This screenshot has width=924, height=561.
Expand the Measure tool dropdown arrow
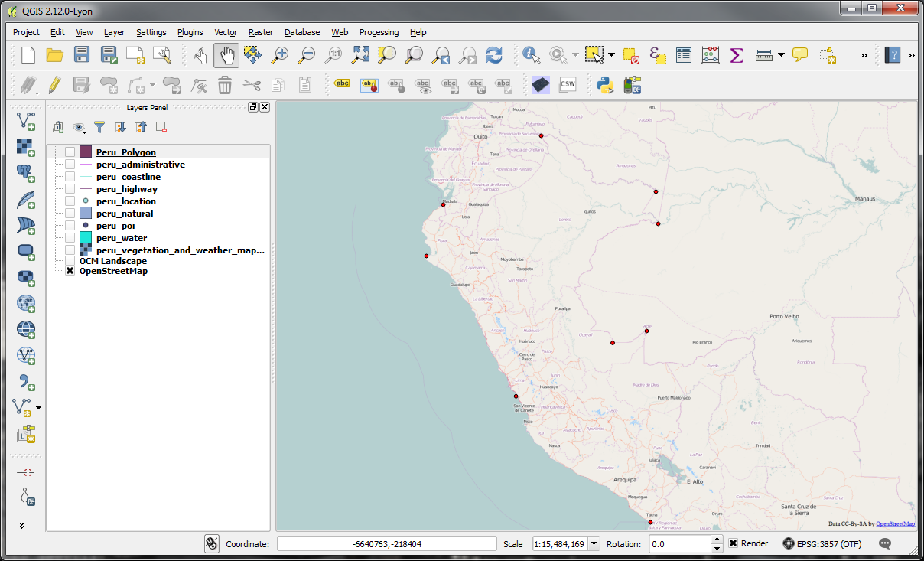coord(781,55)
